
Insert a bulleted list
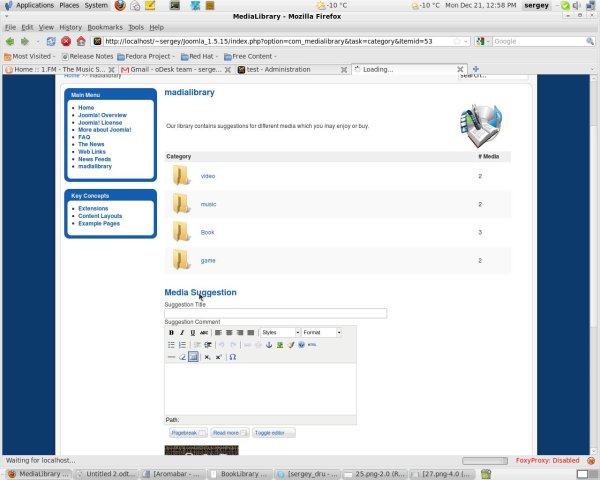coord(171,345)
